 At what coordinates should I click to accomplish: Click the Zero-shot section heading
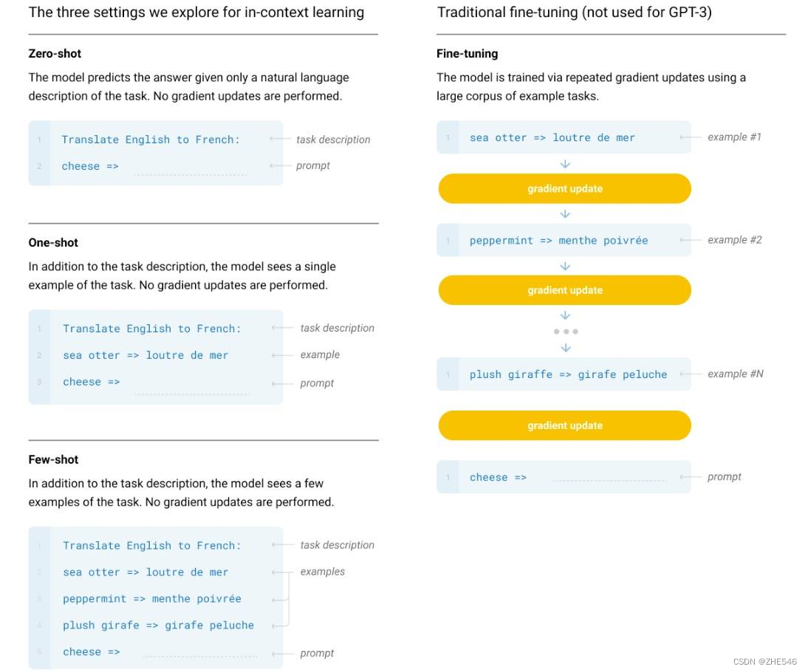(55, 54)
